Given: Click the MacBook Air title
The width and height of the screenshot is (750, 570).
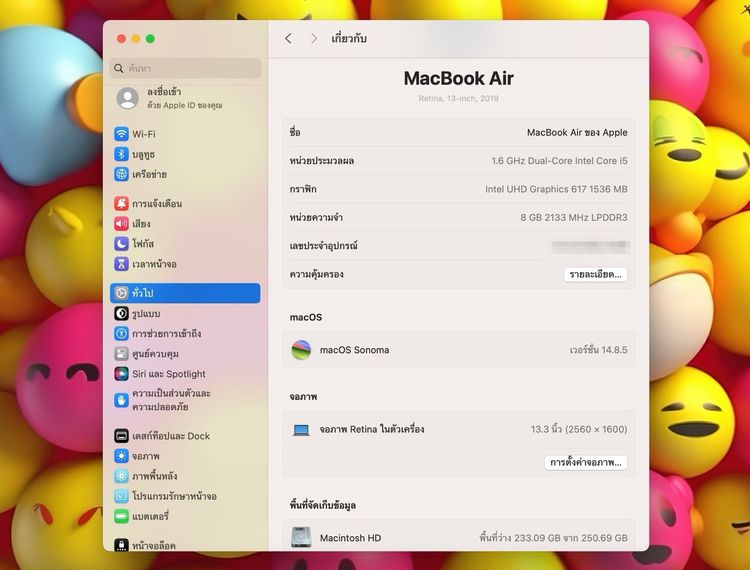Looking at the screenshot, I should point(459,78).
